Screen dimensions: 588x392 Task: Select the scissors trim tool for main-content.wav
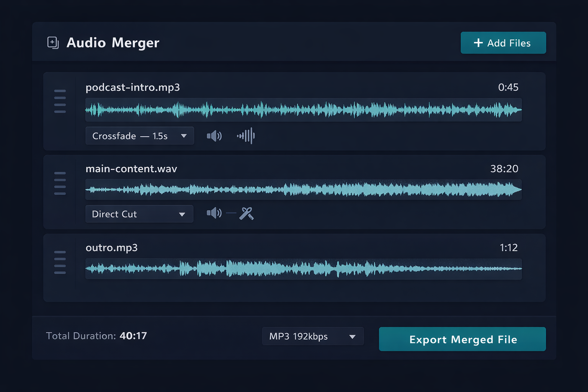tap(247, 213)
